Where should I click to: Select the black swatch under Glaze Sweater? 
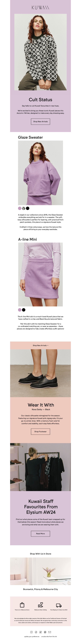click(28, 208)
